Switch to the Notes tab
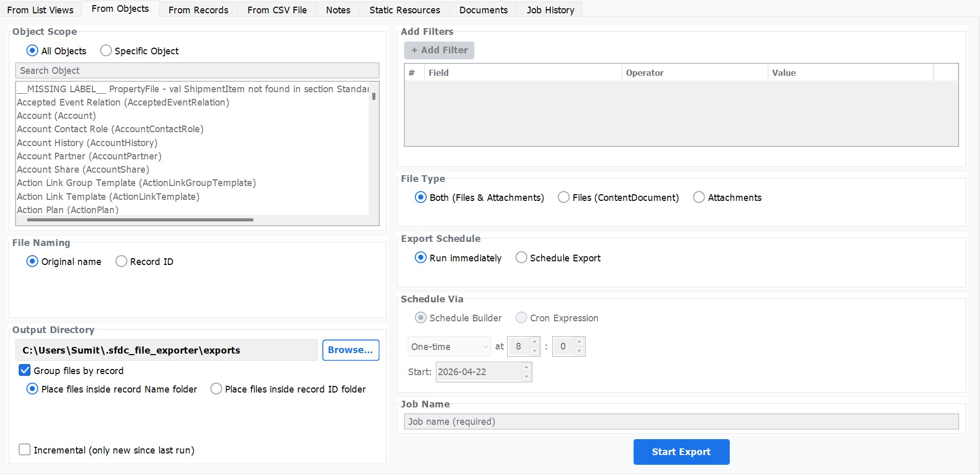Screen dimensions: 980x474 [337, 9]
